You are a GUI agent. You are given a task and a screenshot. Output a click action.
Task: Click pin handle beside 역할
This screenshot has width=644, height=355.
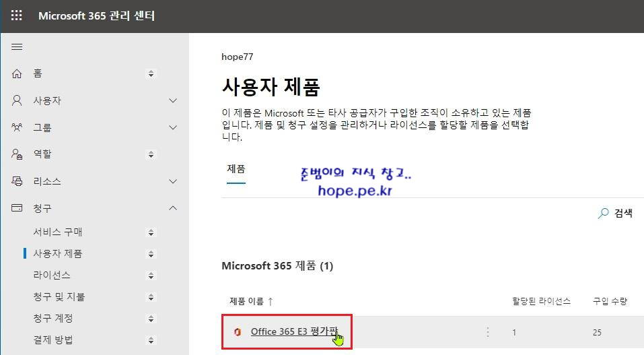151,154
